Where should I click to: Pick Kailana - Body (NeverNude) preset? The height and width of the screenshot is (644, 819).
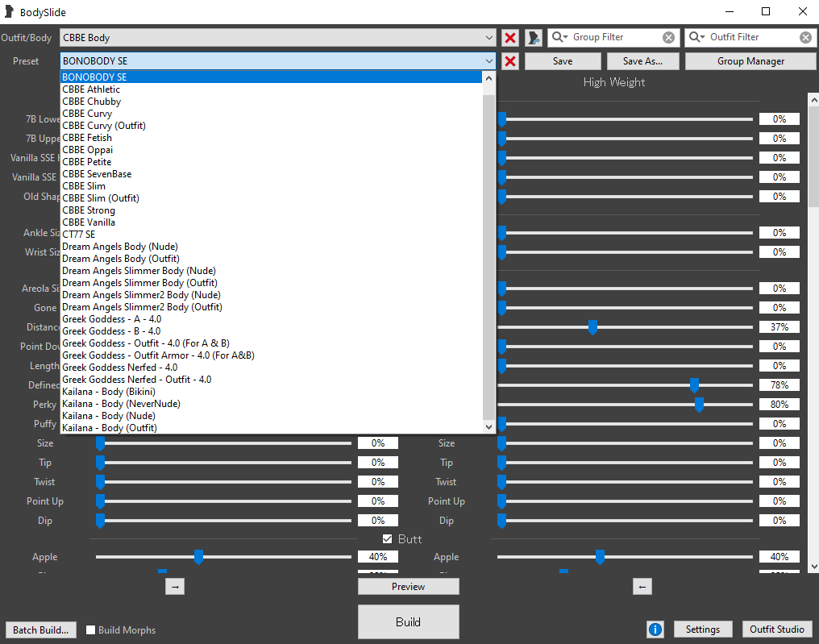pos(271,403)
